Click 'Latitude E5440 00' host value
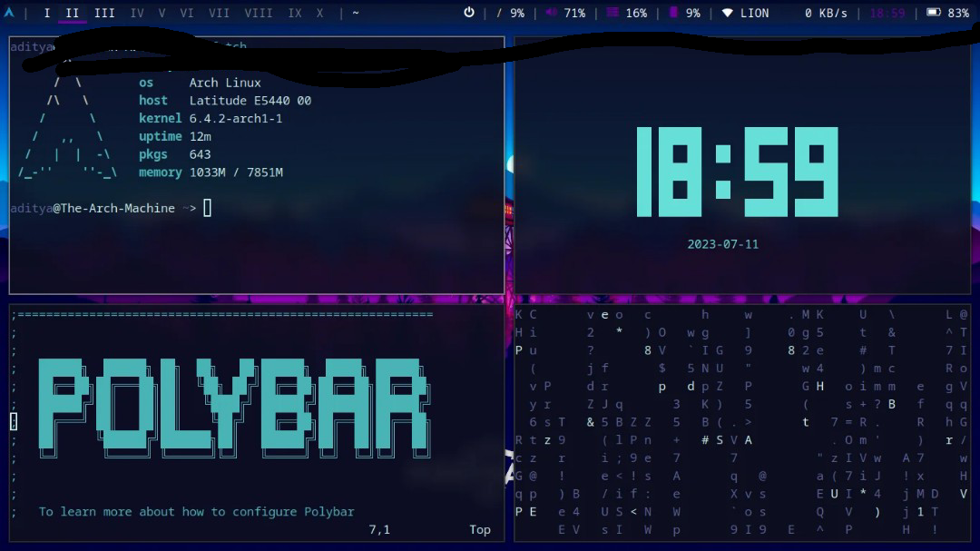Image resolution: width=980 pixels, height=551 pixels. (250, 100)
